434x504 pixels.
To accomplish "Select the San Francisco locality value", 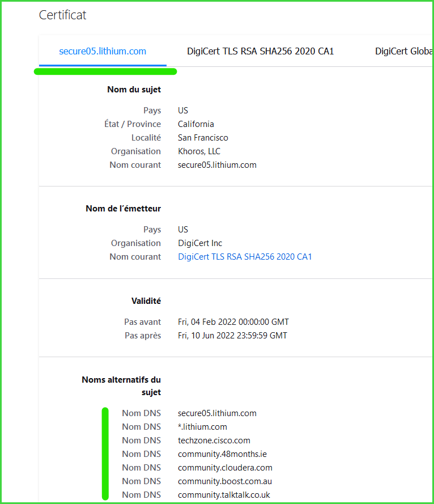I will [203, 138].
